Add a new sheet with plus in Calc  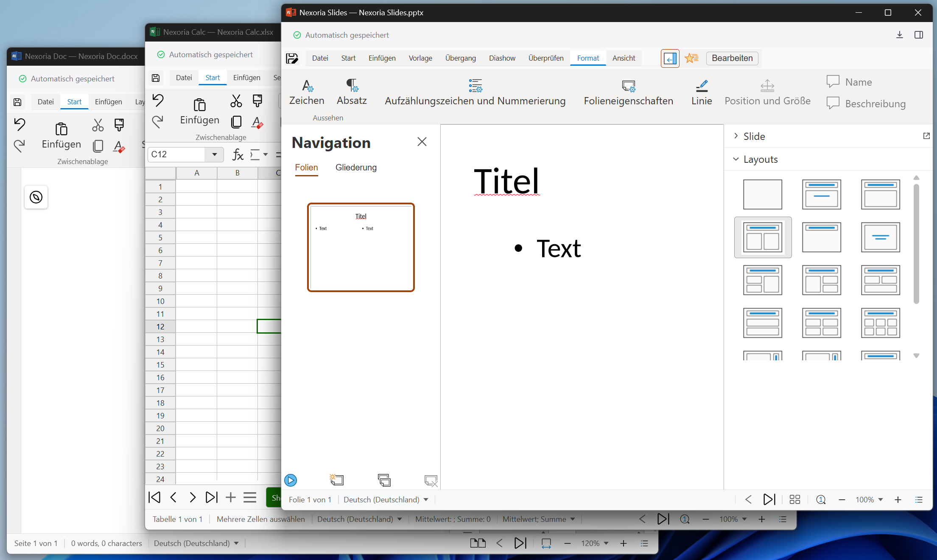[231, 497]
